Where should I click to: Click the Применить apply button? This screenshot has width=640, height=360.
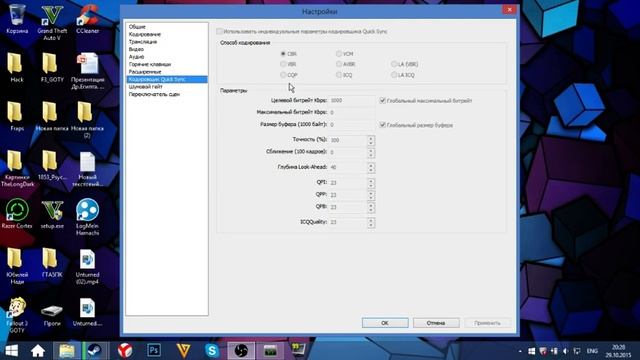(487, 323)
